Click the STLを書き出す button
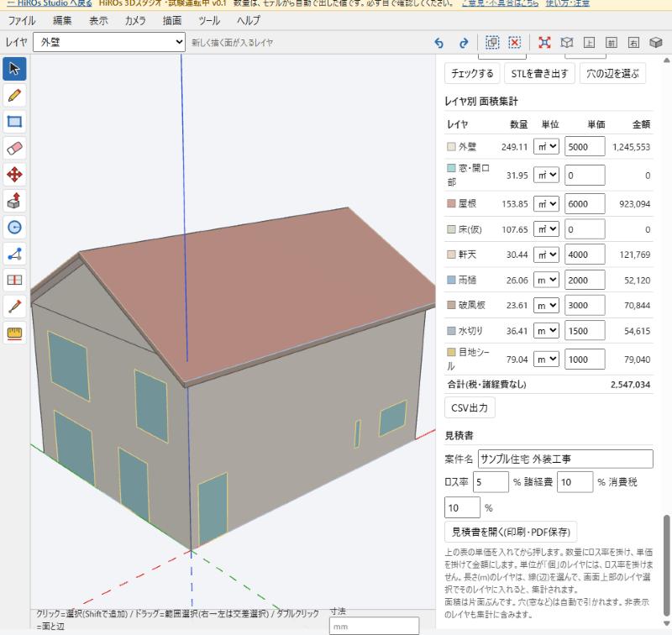The width and height of the screenshot is (672, 635). (x=539, y=73)
